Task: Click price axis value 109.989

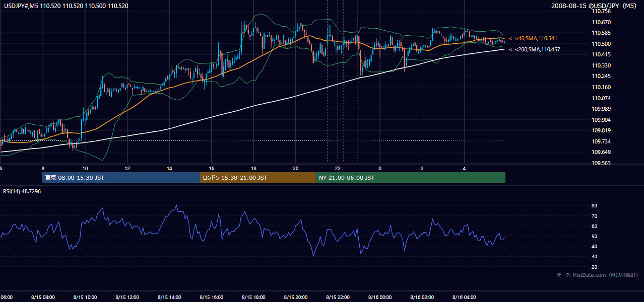Action: coord(601,109)
